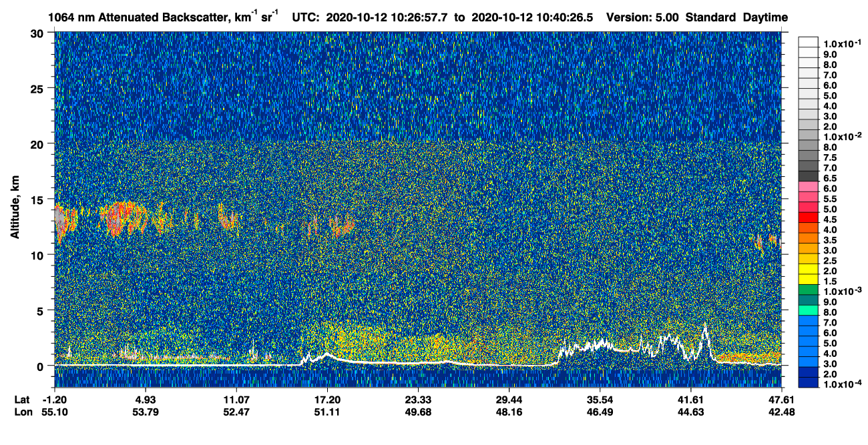
Task: Click the longitude value 53.79
Action: (146, 412)
